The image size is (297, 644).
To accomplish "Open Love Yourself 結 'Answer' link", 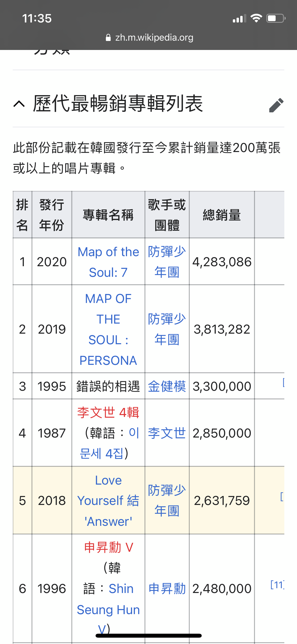I will coord(108,501).
